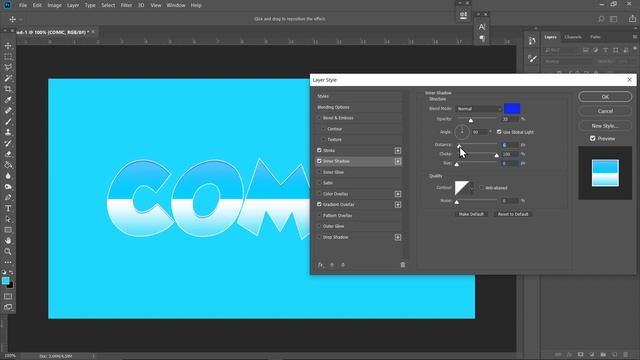Add another Gradient Overlay with plus button
This screenshot has height=360, width=640.
pos(398,205)
